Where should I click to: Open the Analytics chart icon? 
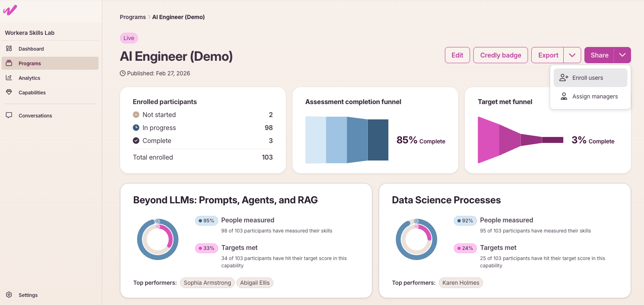[x=9, y=78]
